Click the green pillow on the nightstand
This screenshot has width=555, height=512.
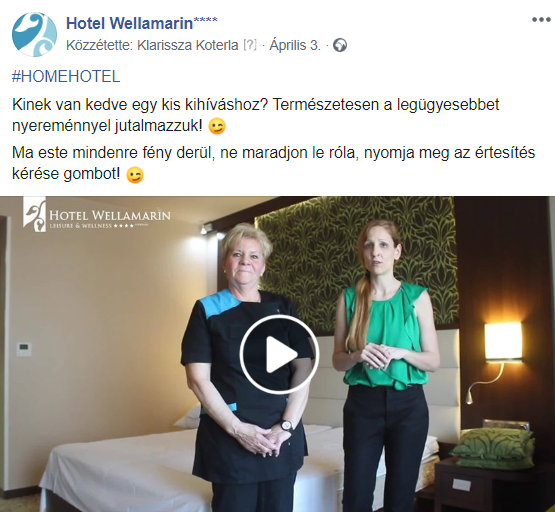493,448
